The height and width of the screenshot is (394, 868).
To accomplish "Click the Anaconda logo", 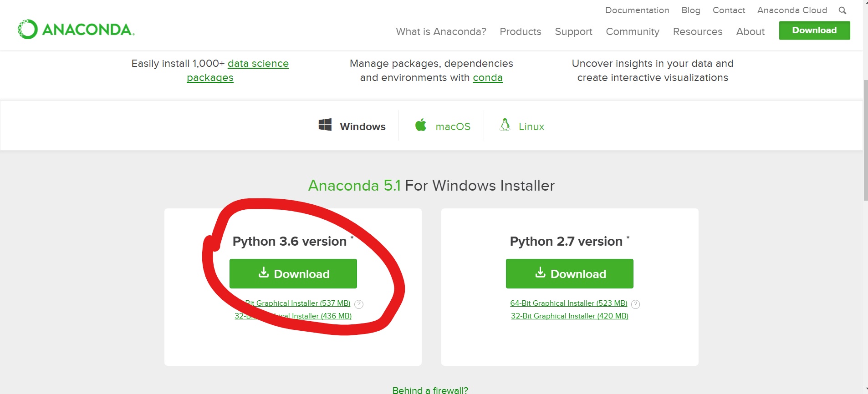I will 76,30.
